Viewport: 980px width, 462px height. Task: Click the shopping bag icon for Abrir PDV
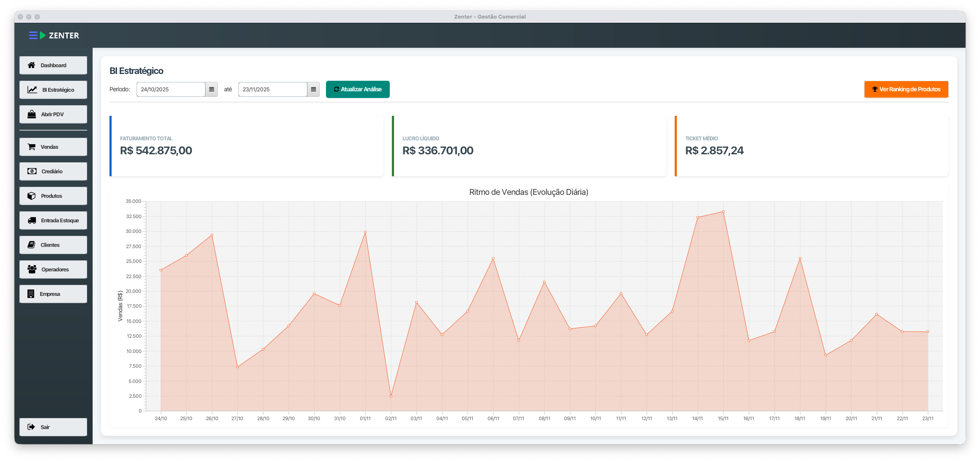click(32, 114)
